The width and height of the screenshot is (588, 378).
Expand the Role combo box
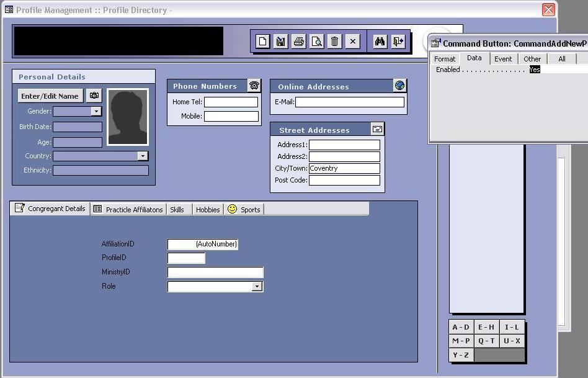(x=257, y=287)
